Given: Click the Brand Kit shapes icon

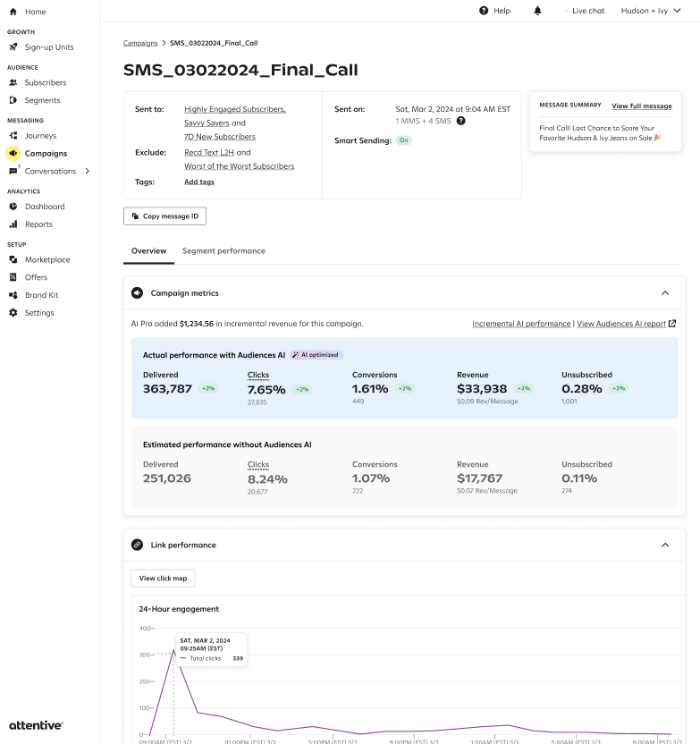Looking at the screenshot, I should tap(13, 295).
